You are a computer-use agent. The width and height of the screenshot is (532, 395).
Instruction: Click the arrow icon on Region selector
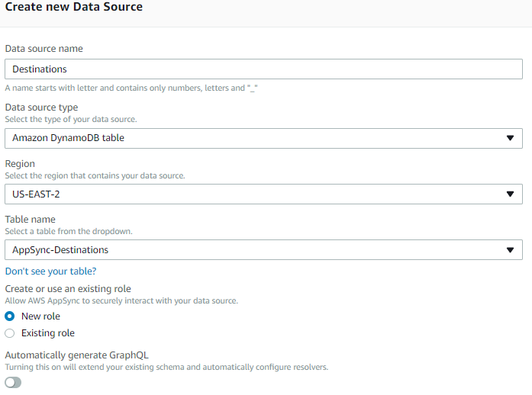510,194
